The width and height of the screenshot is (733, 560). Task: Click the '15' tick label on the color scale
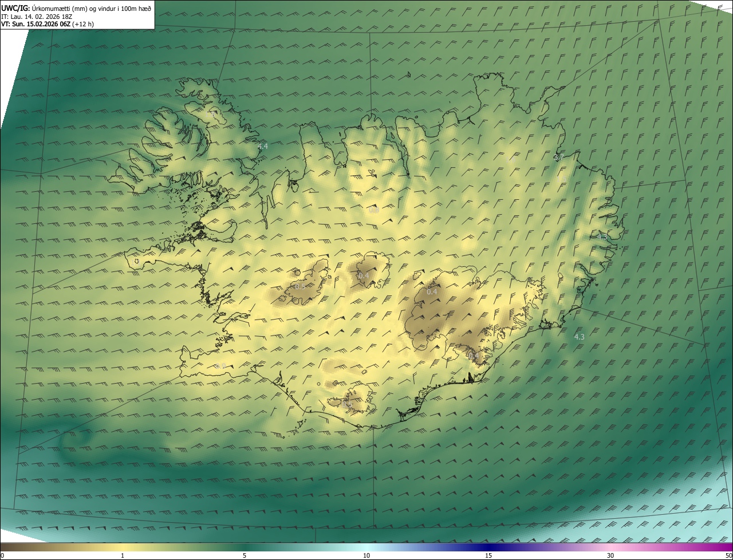(x=488, y=555)
